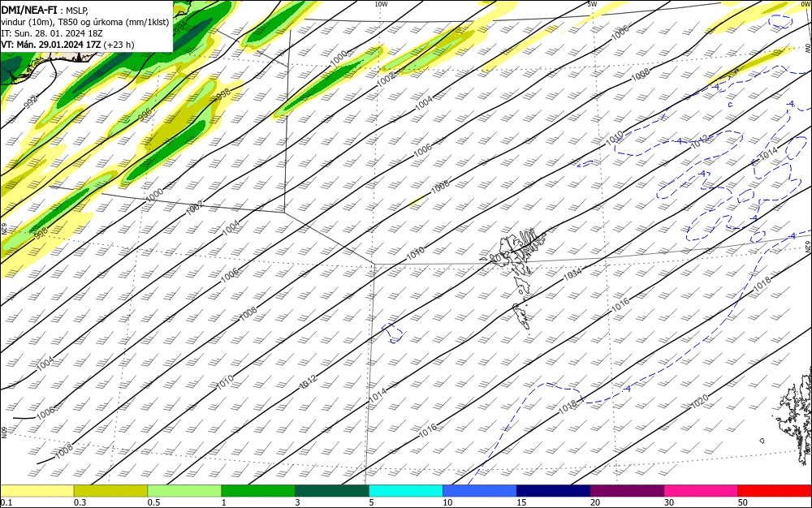812x508 pixels.
Task: Click the 1020 isobar label
Action: pos(700,402)
